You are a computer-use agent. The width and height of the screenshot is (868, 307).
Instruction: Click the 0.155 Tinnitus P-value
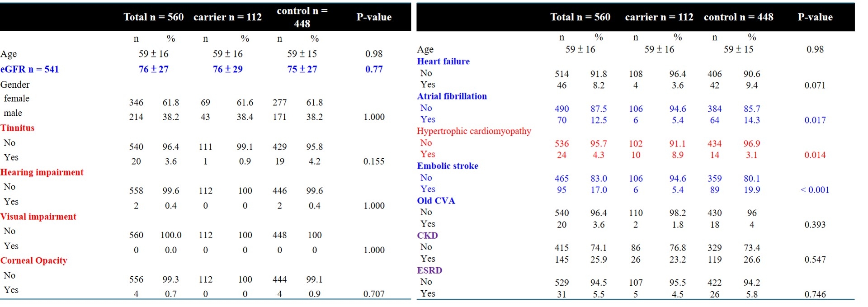click(x=374, y=161)
